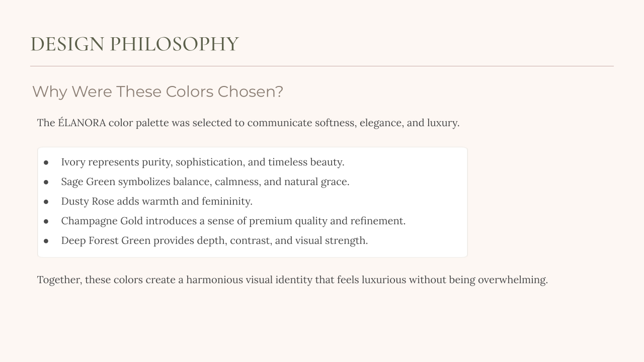Click the bullet dot beside Dusty Rose line
Viewport: 644px width, 362px height.
point(46,202)
